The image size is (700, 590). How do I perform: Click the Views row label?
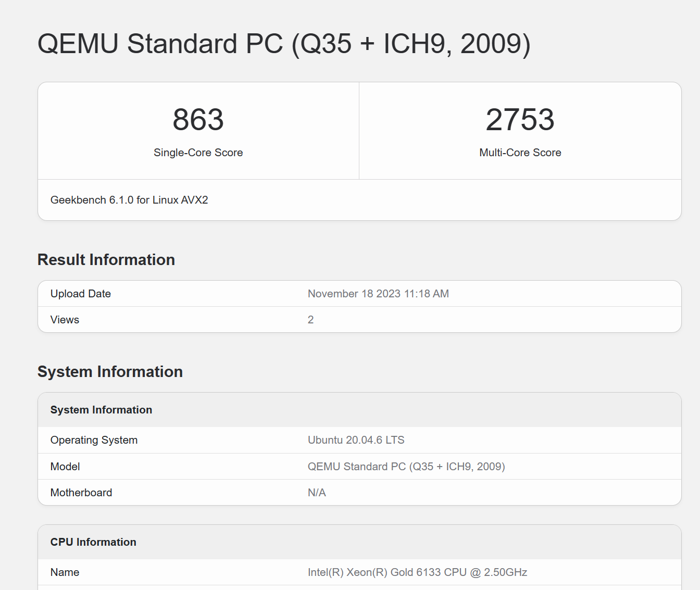(65, 320)
